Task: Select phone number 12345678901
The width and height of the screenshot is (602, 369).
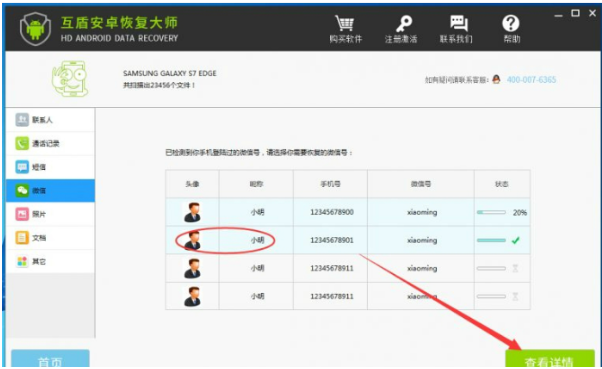Action: coord(332,240)
